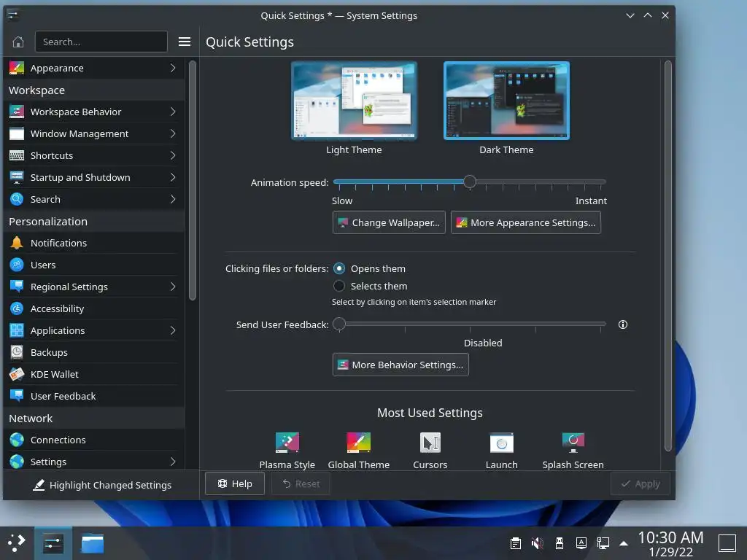Toggle Highlight Changed Settings
Screen dimensions: 747x560
point(101,485)
